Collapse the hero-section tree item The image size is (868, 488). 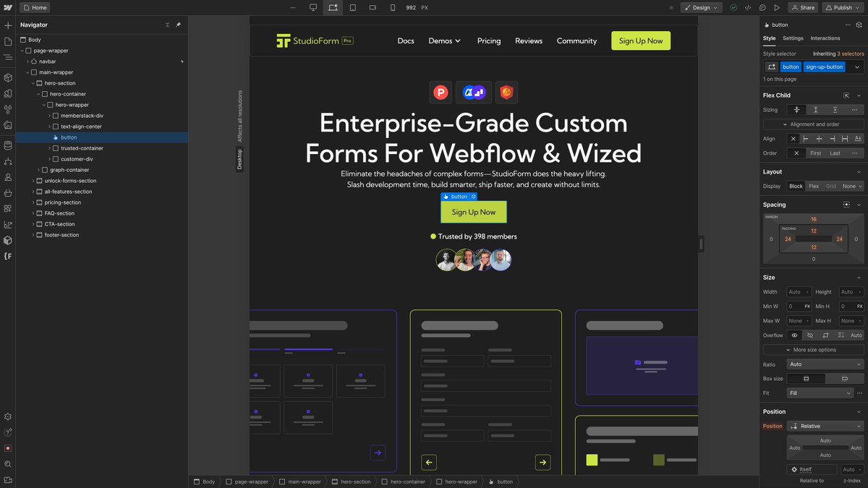(33, 83)
